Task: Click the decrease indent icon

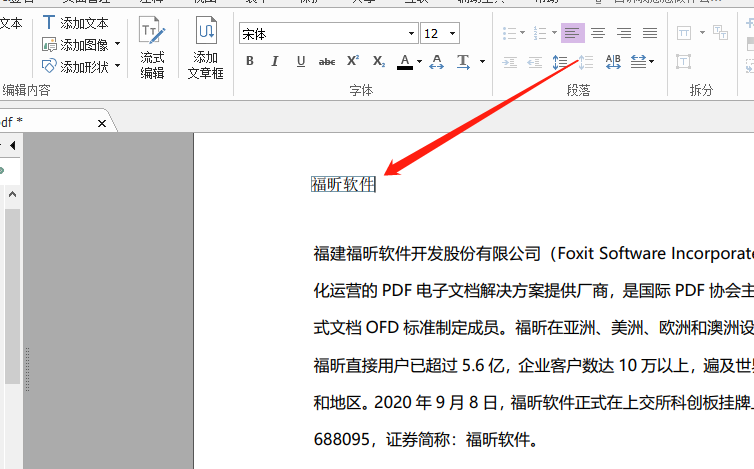Action: point(535,62)
